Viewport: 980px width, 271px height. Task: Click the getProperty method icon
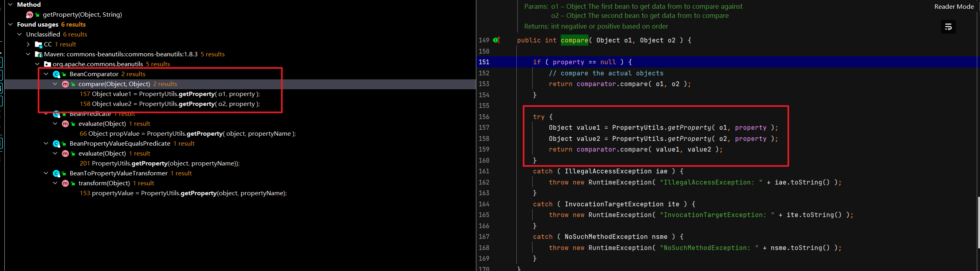[30, 15]
